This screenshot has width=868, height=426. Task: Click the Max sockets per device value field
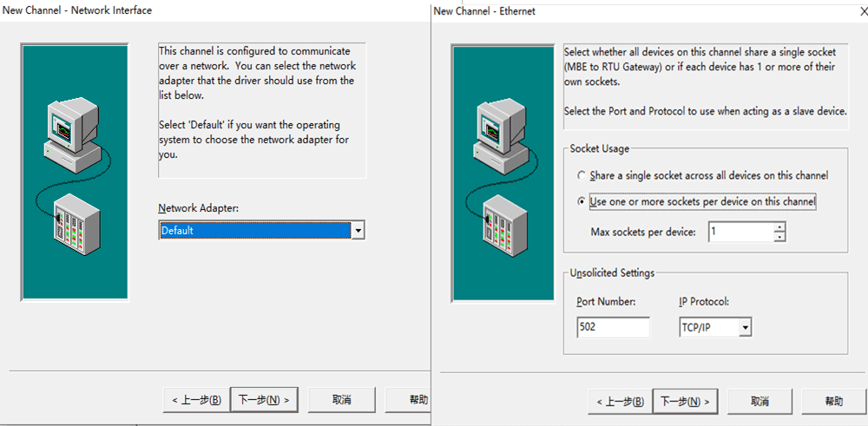click(x=740, y=232)
